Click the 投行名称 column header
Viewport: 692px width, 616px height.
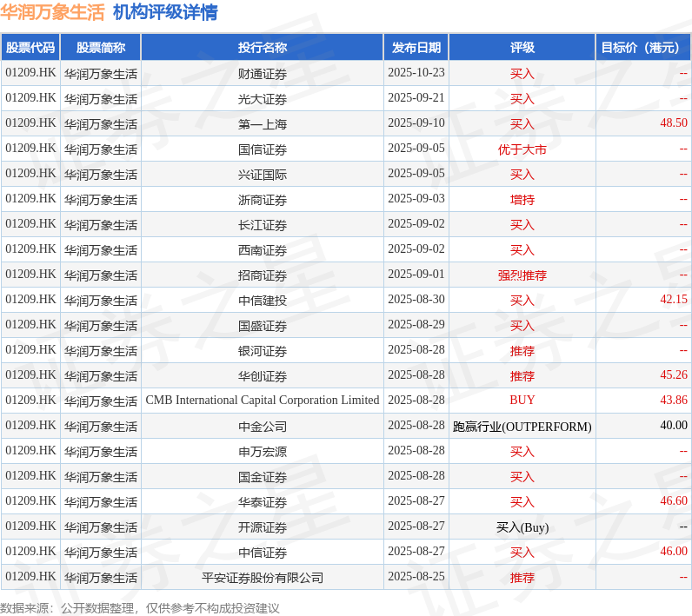coord(263,47)
